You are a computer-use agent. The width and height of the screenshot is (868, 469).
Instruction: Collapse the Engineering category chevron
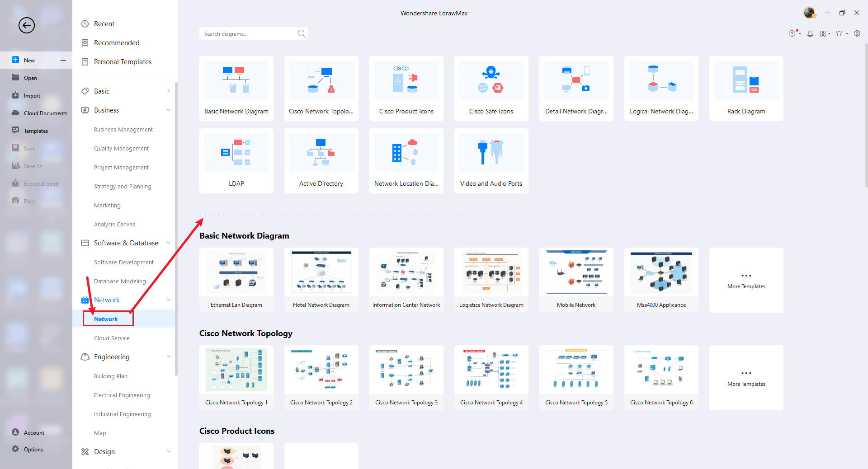[169, 357]
